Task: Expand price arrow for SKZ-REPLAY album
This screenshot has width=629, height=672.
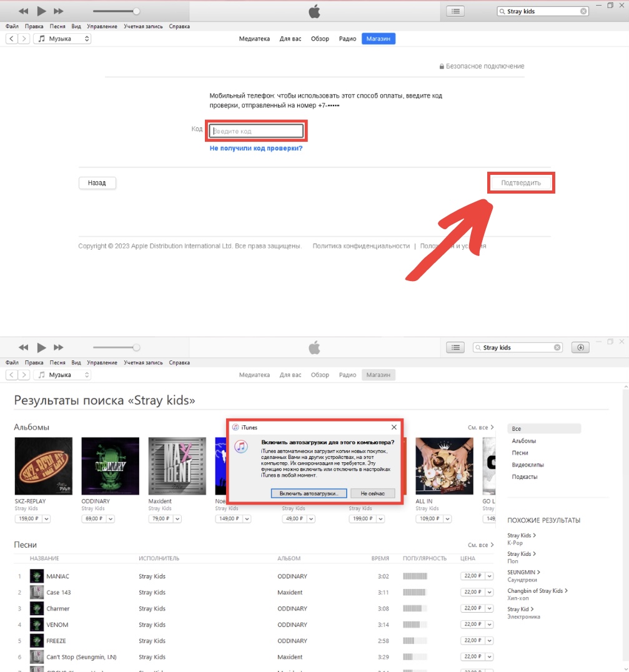Action: [x=46, y=519]
